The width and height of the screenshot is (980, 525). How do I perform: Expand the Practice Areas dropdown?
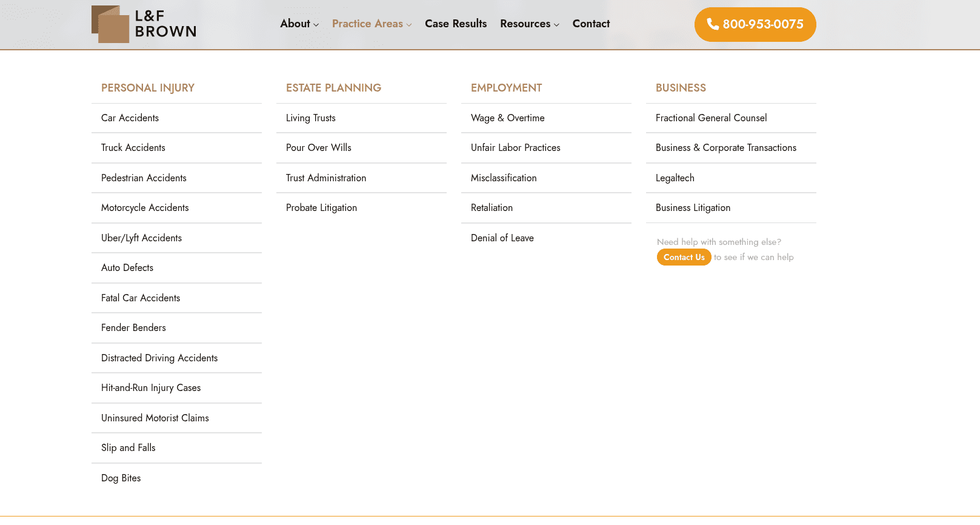click(372, 24)
